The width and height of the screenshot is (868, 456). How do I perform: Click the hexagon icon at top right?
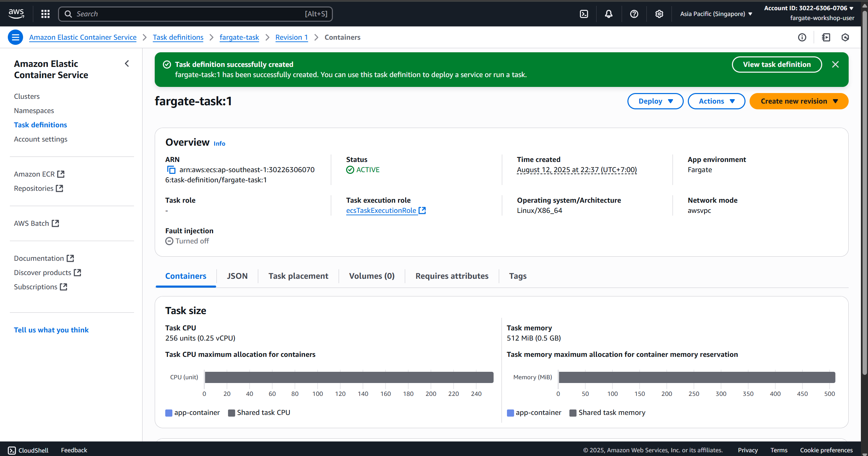845,37
